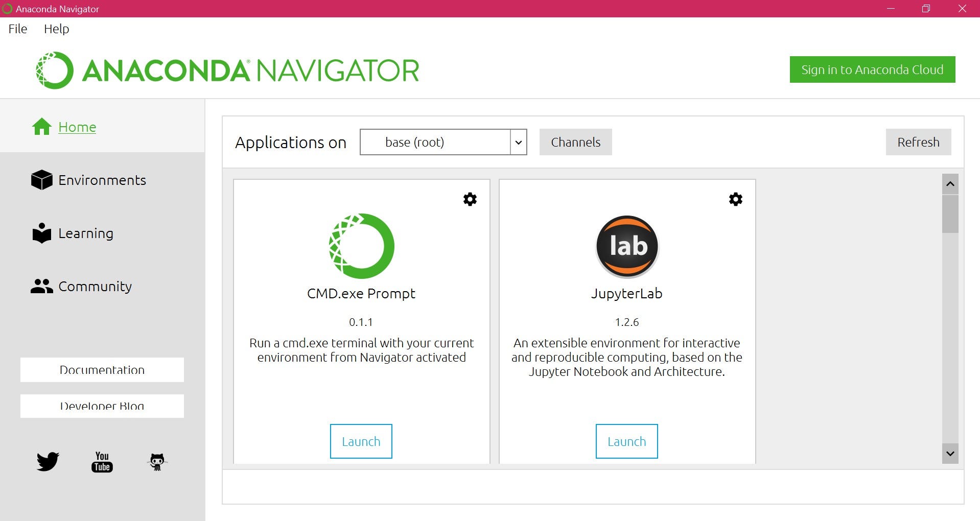
Task: Click the CMD.exe Prompt title text
Action: 361,294
